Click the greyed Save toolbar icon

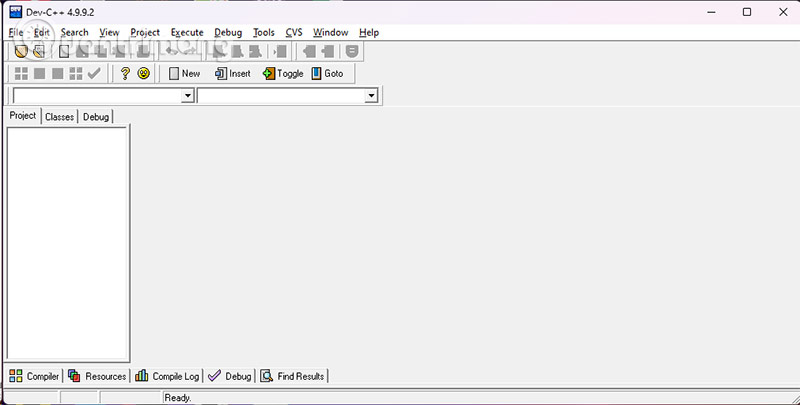(x=82, y=52)
